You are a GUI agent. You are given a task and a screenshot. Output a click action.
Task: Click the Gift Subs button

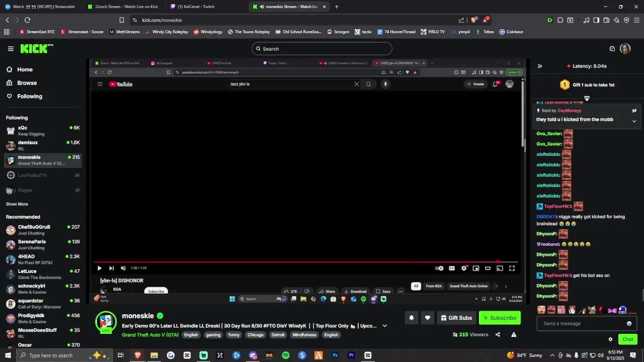456,318
